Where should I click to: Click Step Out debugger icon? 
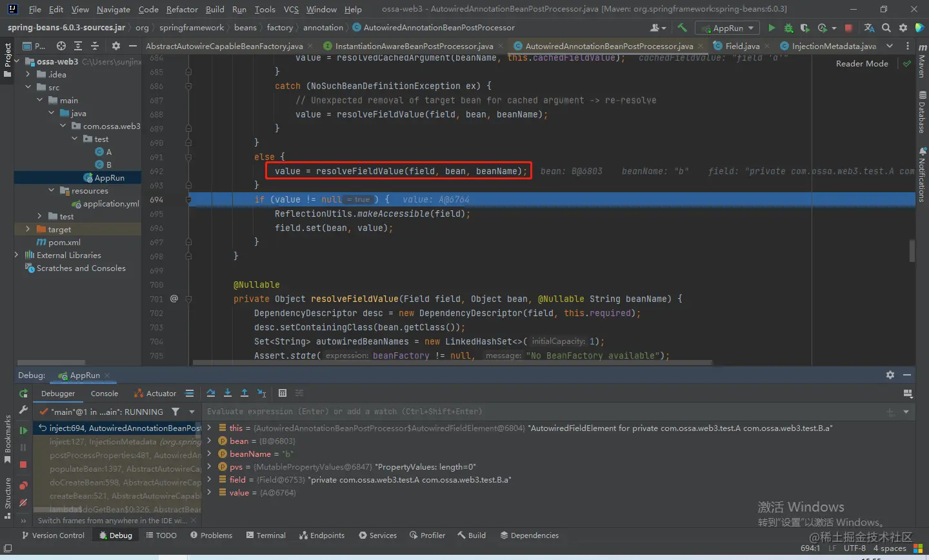(x=245, y=393)
